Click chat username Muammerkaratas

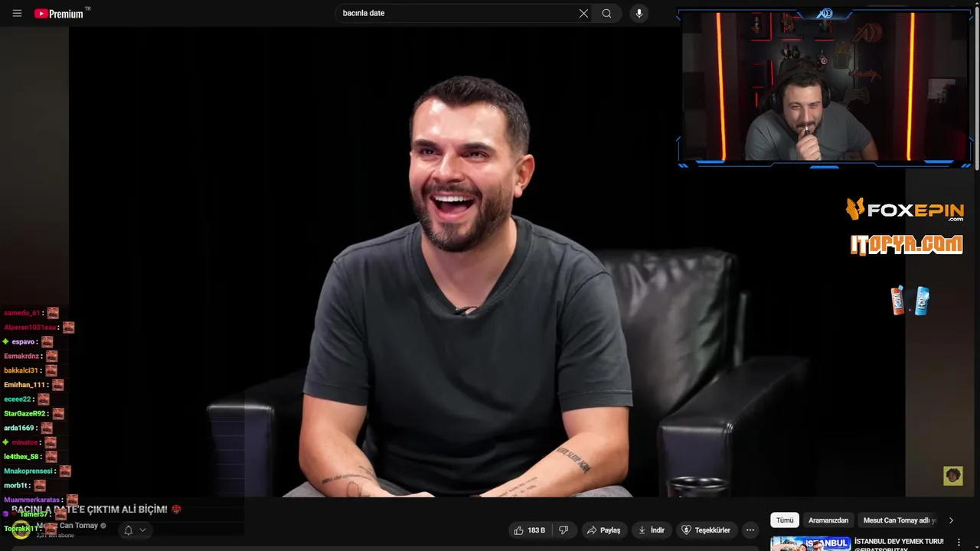pyautogui.click(x=31, y=500)
